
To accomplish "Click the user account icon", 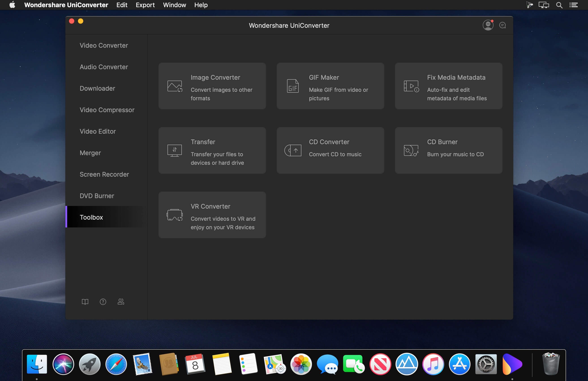I will pos(488,25).
